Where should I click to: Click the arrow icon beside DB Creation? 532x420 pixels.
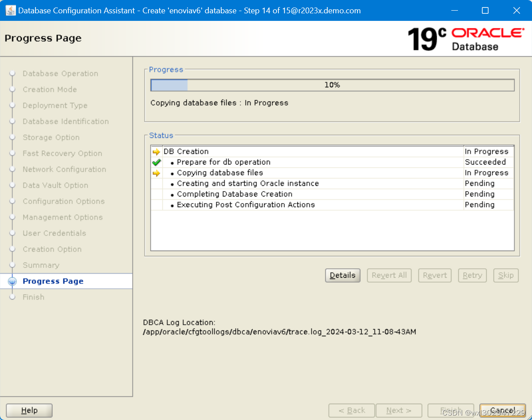coord(156,152)
